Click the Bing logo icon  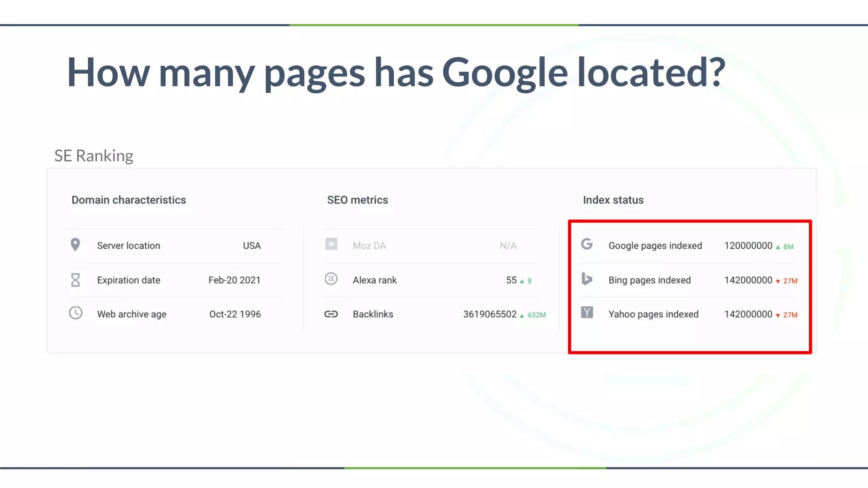point(587,279)
